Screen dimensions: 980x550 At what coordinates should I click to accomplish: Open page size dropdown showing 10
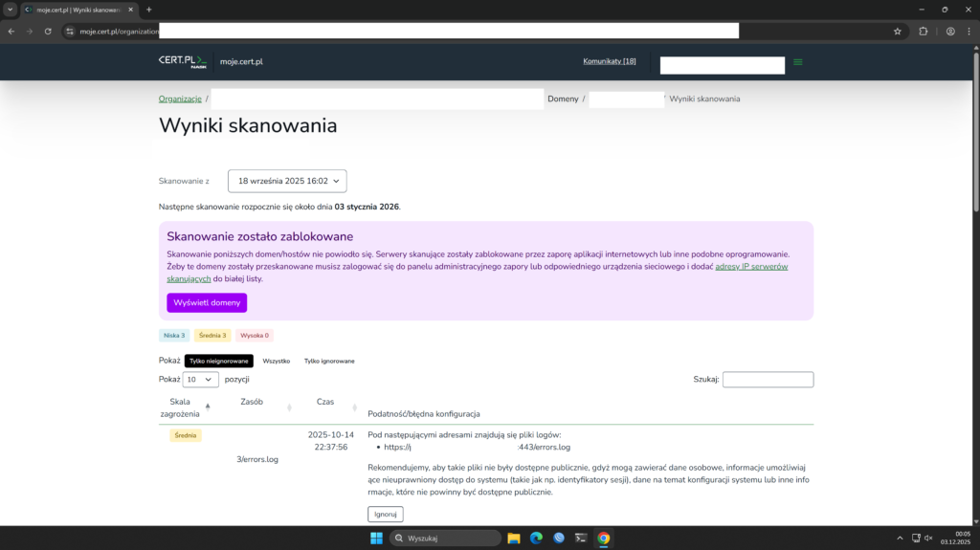(x=201, y=380)
